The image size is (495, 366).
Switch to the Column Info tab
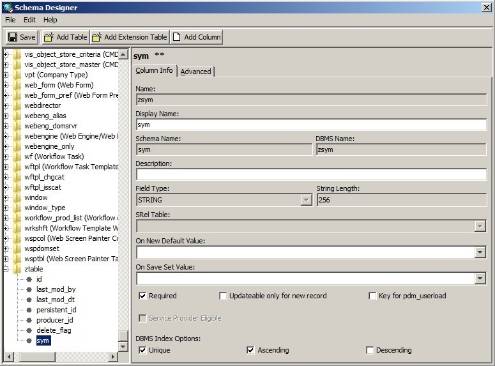[x=154, y=71]
